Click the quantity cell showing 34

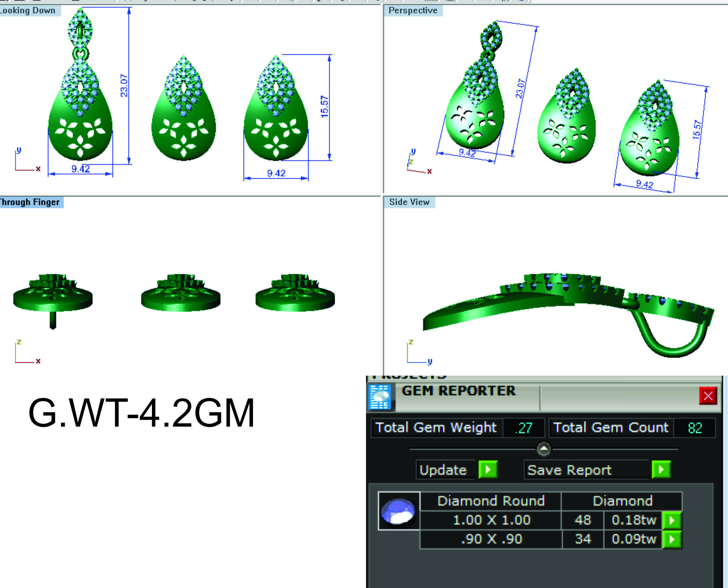coord(583,539)
